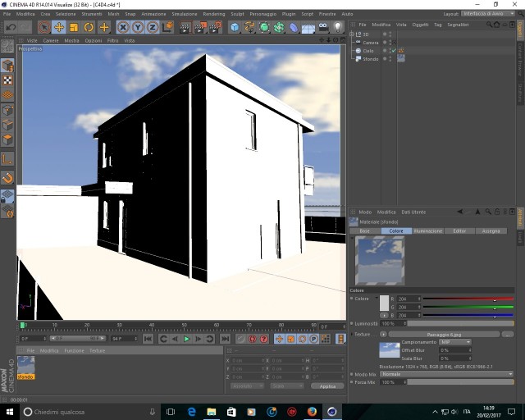Select the Move tool in top toolbar
The height and width of the screenshot is (420, 525).
59,27
